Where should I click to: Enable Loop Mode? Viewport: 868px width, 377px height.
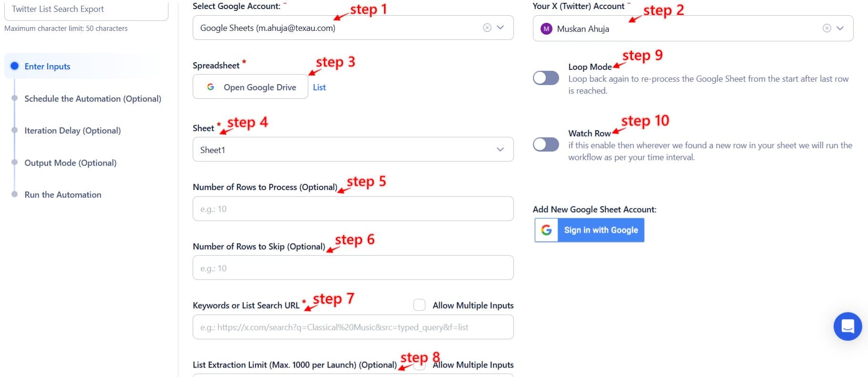(546, 77)
